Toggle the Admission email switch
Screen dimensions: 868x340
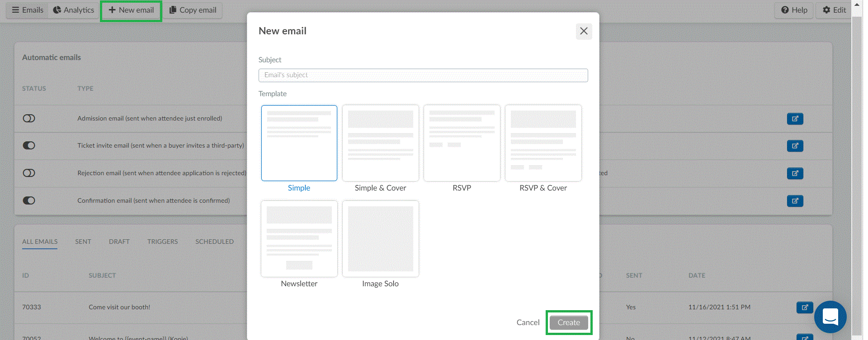tap(29, 118)
